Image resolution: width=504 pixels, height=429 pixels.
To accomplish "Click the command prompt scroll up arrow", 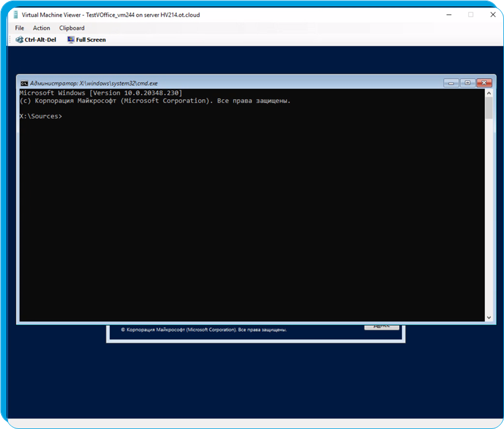I will [x=489, y=93].
